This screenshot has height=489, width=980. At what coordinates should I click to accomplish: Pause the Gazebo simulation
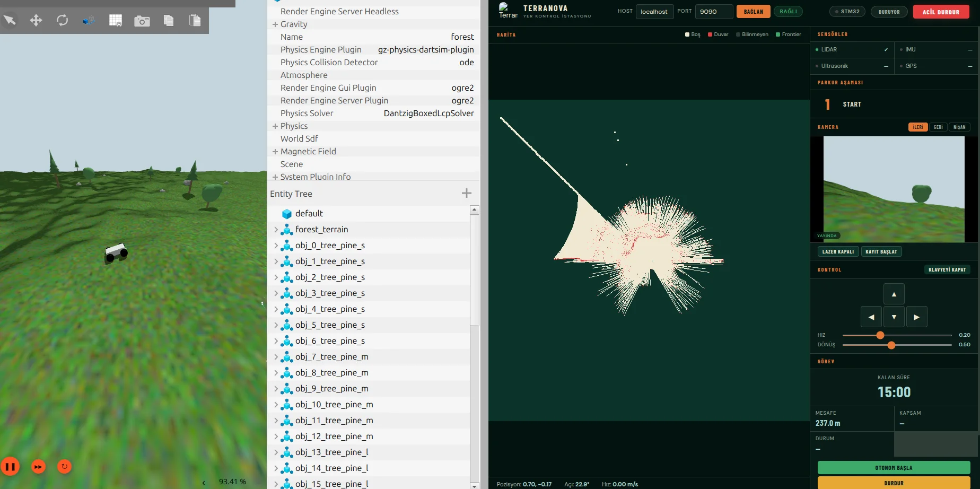pyautogui.click(x=10, y=467)
